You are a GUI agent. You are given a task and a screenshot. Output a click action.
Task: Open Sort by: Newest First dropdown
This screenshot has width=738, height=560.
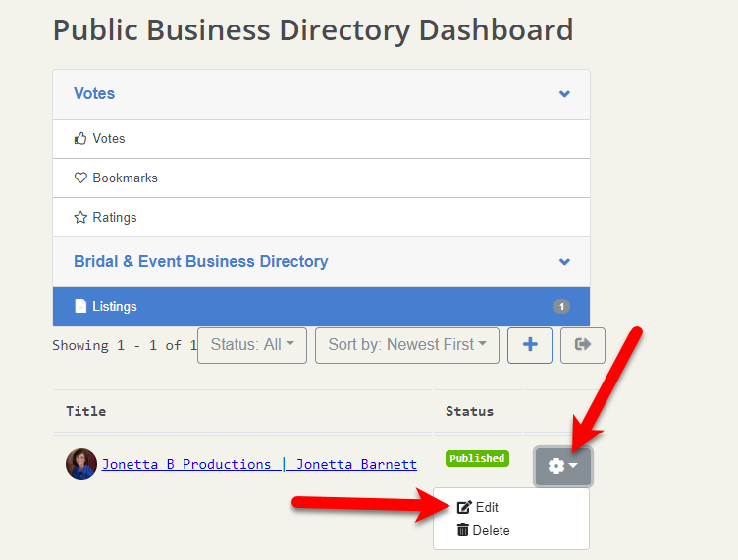tap(407, 345)
